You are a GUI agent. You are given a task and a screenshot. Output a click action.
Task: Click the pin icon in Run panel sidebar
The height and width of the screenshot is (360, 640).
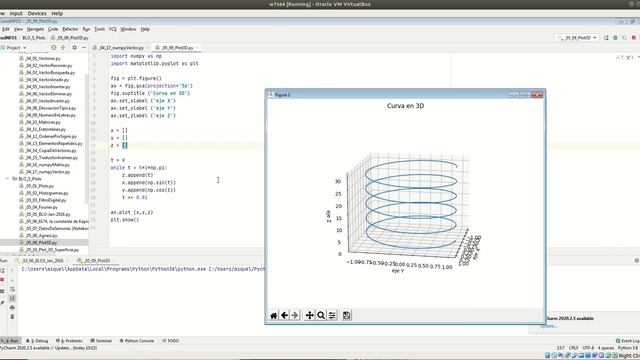pos(2,302)
